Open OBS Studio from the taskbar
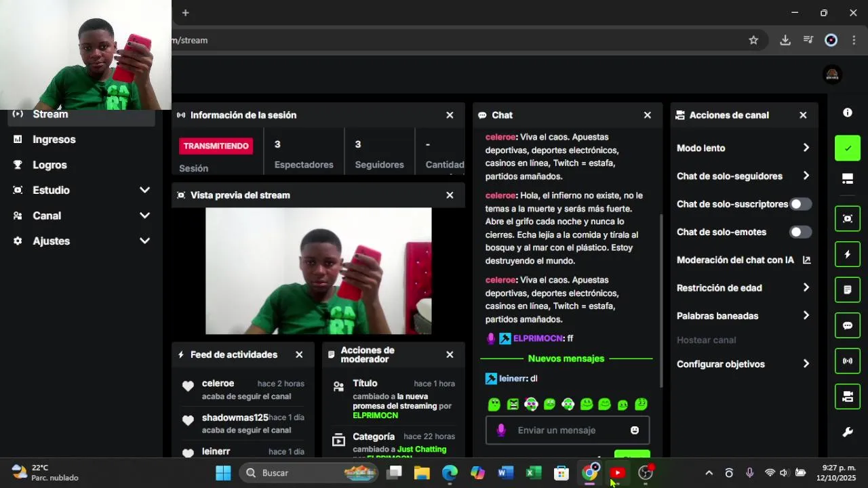 point(646,473)
